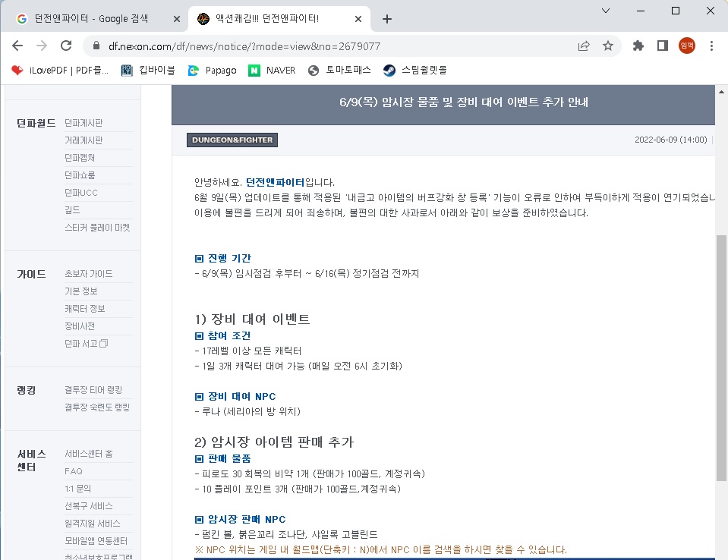Screen dimensions: 728x560
Task: Open 장비사전 guide link
Action: 80,326
